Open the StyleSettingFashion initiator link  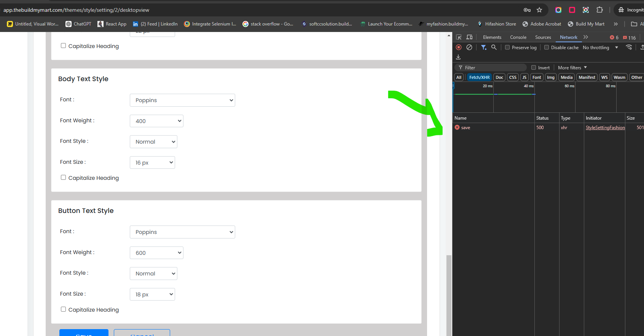click(605, 128)
